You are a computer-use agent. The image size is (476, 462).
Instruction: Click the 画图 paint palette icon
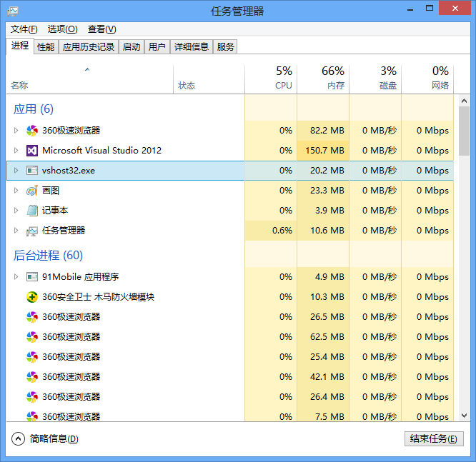pos(32,191)
